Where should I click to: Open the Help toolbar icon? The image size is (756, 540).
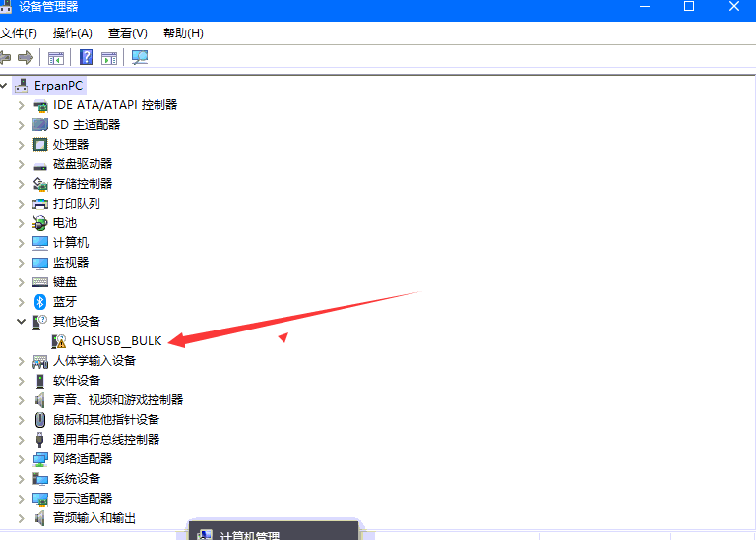click(87, 57)
